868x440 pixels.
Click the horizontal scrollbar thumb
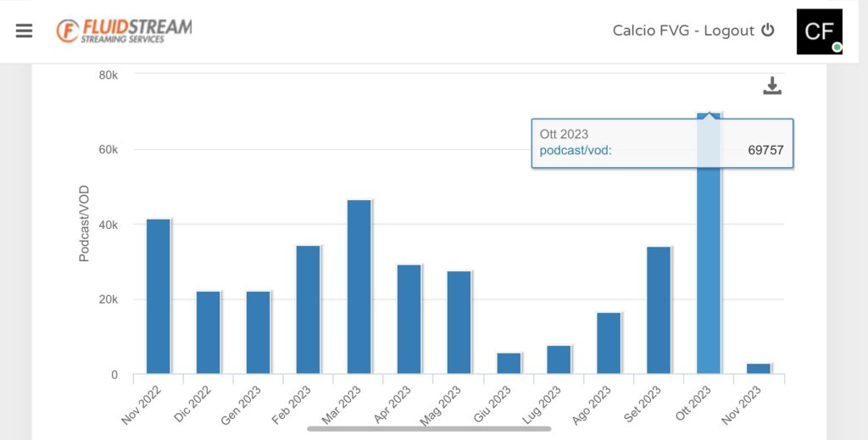(x=429, y=428)
